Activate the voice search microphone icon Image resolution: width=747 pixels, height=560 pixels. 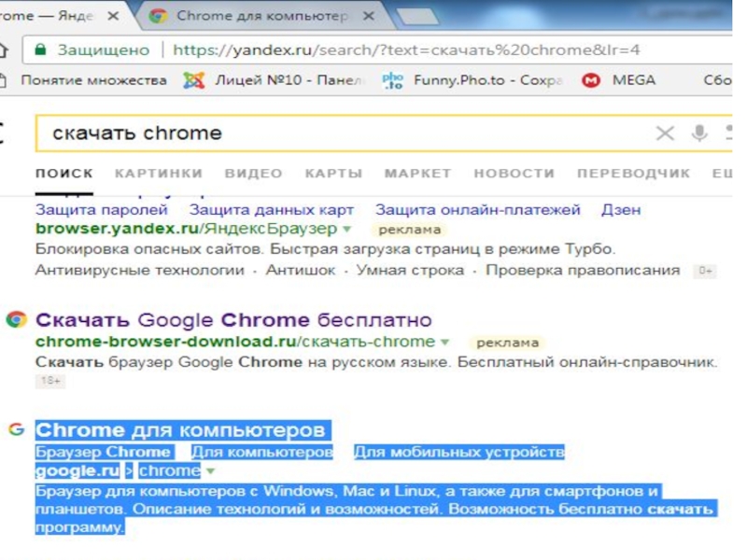(x=698, y=133)
